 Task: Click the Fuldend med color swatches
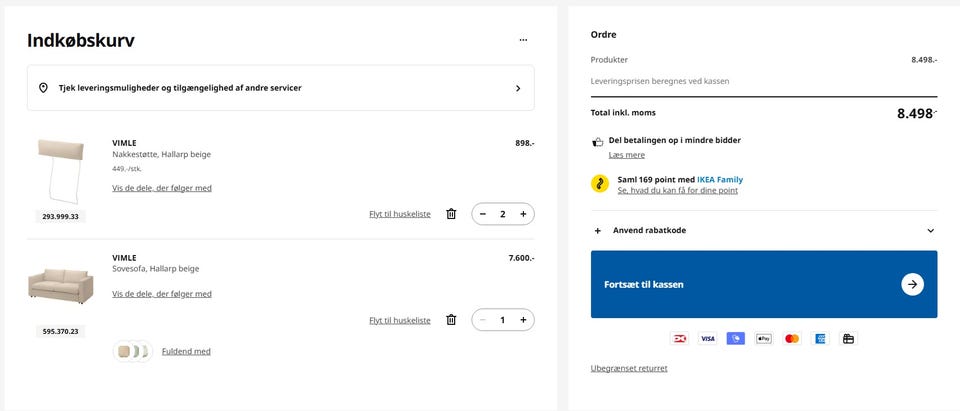pyautogui.click(x=132, y=351)
